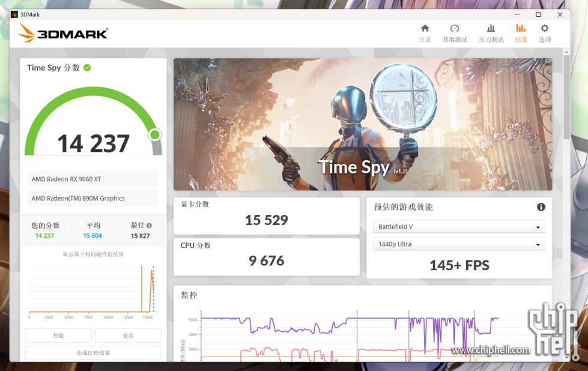Click the scroll-up arrow of scrollbar
The image size is (588, 371).
[x=566, y=52]
